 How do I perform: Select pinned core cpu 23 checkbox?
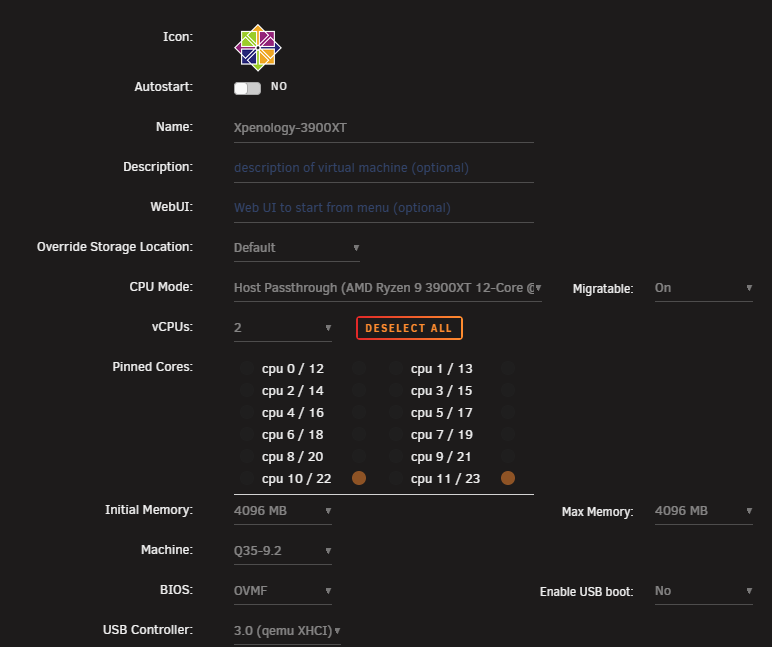click(508, 478)
